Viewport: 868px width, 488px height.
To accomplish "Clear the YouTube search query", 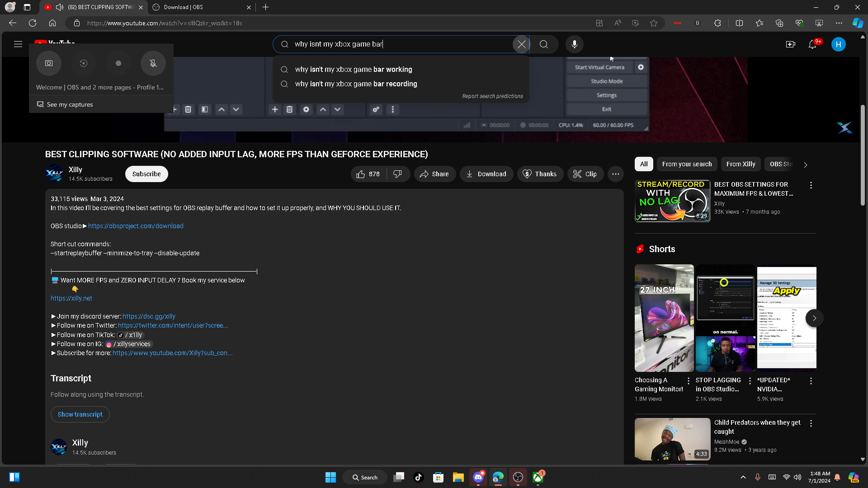I will pyautogui.click(x=521, y=44).
